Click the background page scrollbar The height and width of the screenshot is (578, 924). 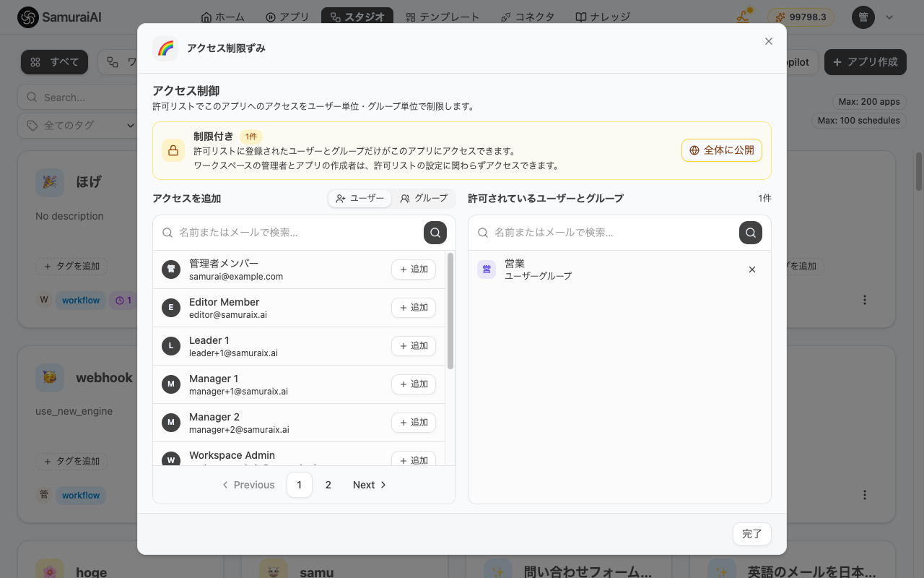pyautogui.click(x=919, y=171)
